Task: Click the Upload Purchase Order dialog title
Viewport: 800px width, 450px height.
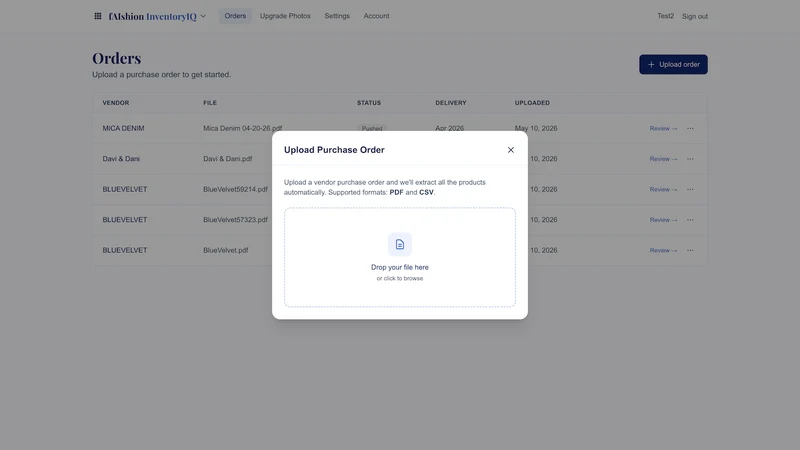Action: pos(334,149)
